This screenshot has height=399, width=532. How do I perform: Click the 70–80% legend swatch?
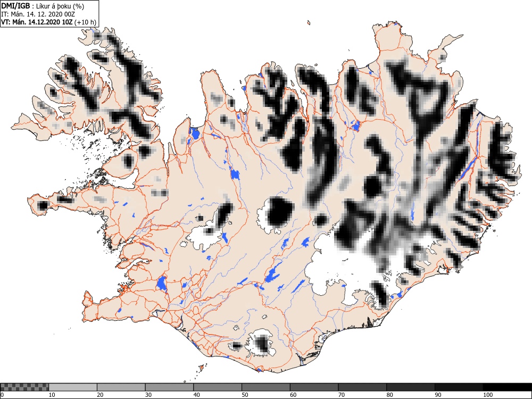362,387
